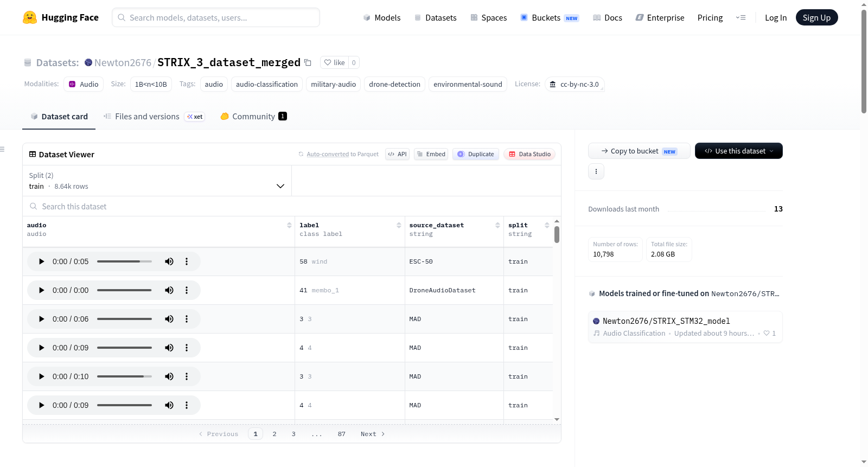Play the membo_1 DroneAudioDataset audio
The image size is (868, 467).
[42, 290]
